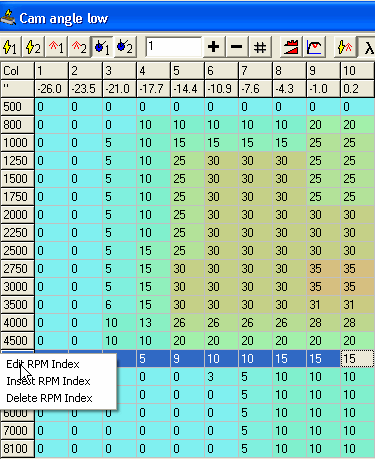Switch to the blue cam angle 2 icon
375x459 pixels.
tap(125, 47)
